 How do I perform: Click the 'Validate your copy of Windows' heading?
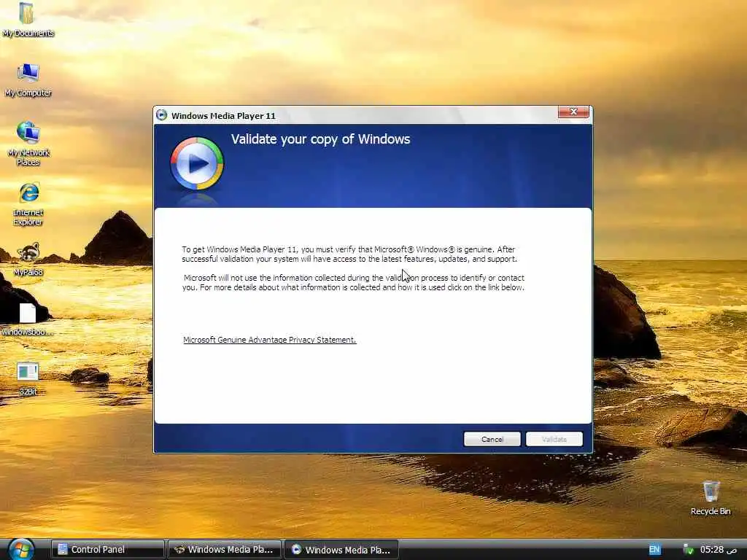[321, 139]
